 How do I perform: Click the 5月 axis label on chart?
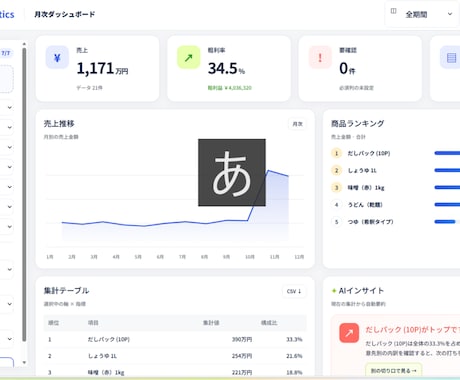[138, 257]
